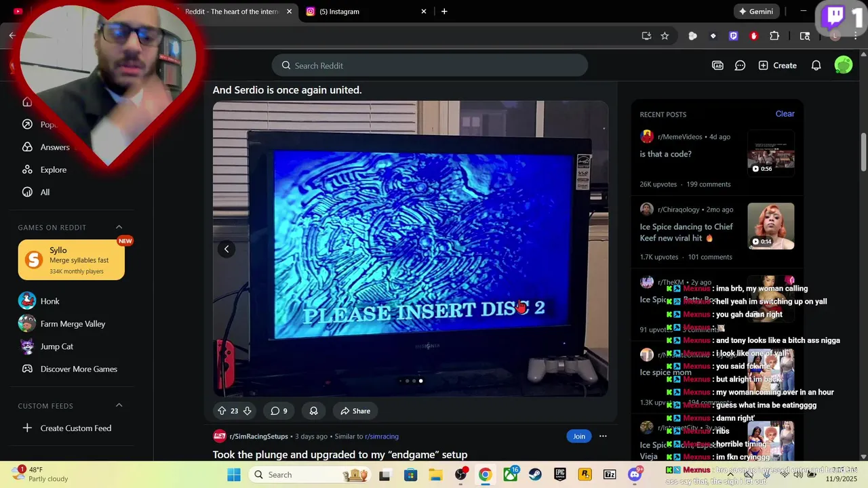Viewport: 868px width, 488px height.
Task: Open Discord from the taskbar
Action: point(635,474)
